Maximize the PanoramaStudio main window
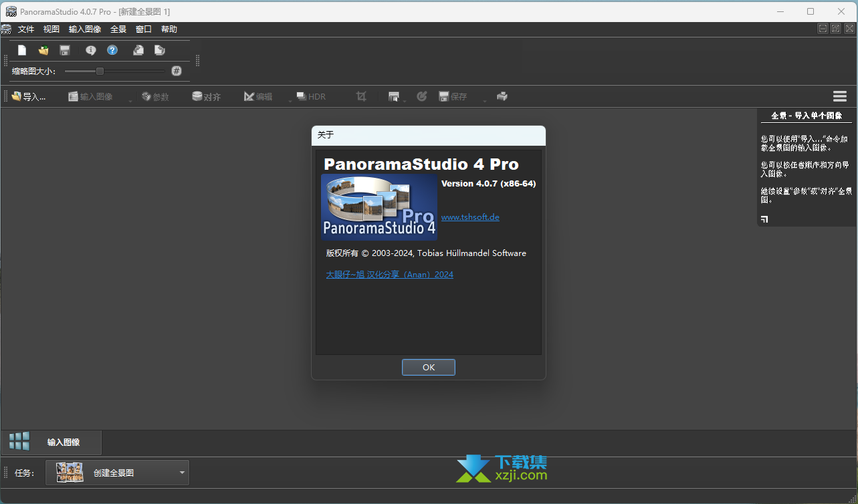 [x=811, y=11]
